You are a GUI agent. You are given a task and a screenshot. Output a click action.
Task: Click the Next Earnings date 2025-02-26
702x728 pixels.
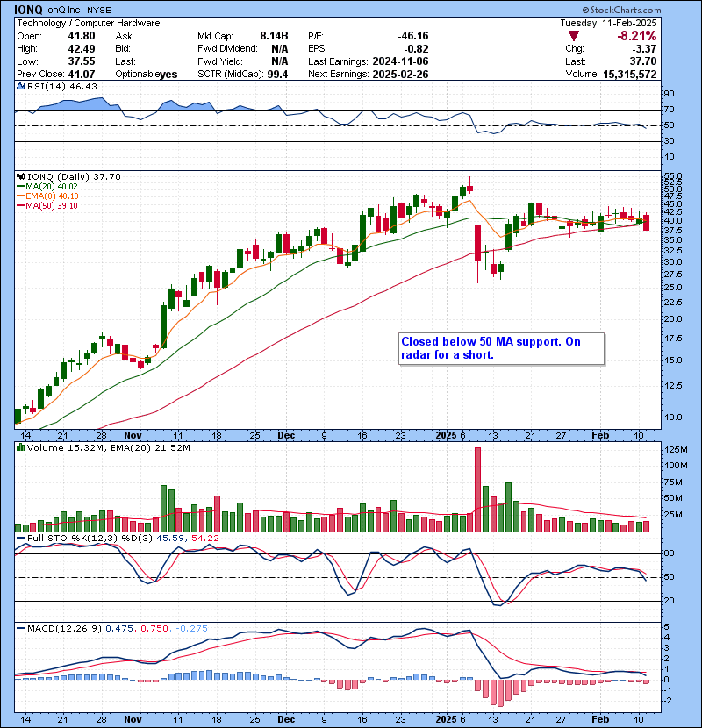coord(400,74)
